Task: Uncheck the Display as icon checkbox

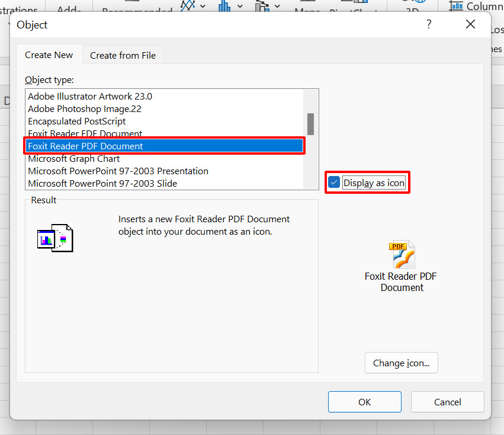Action: pos(334,183)
